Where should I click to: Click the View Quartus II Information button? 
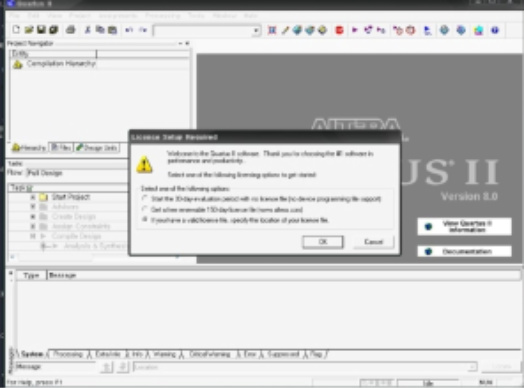[x=465, y=227]
